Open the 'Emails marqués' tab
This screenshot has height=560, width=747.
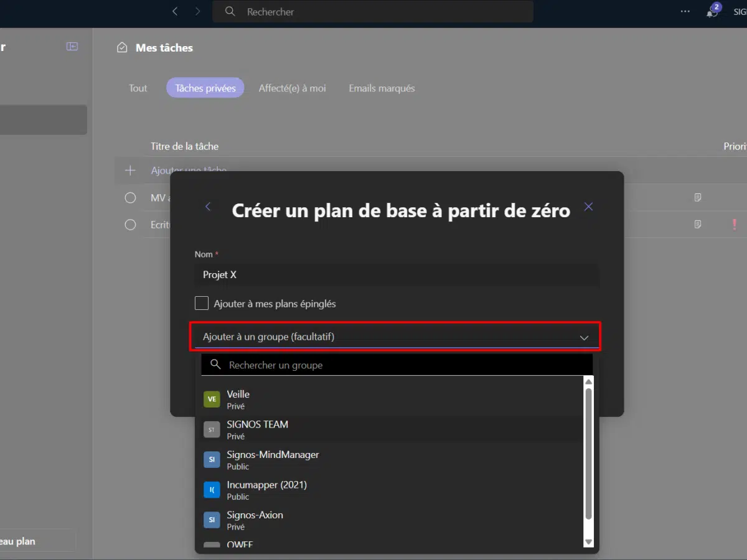(382, 88)
